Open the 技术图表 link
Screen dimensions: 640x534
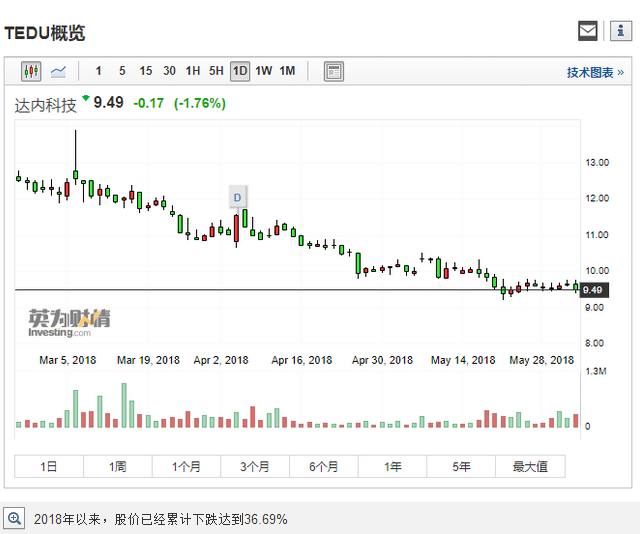click(x=595, y=73)
